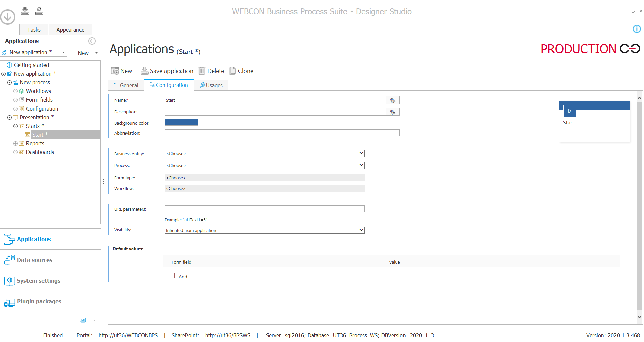Click the Save application disk icon
This screenshot has height=342, width=644.
(144, 71)
